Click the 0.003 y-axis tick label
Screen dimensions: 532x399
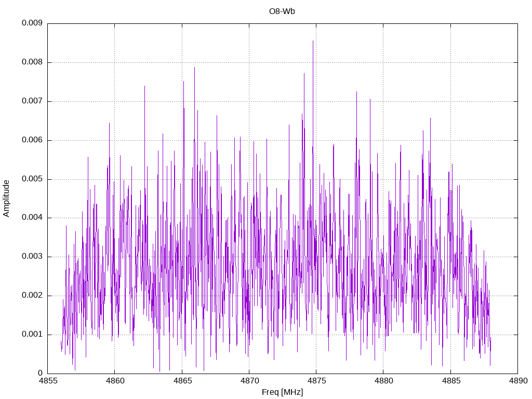(x=32, y=257)
